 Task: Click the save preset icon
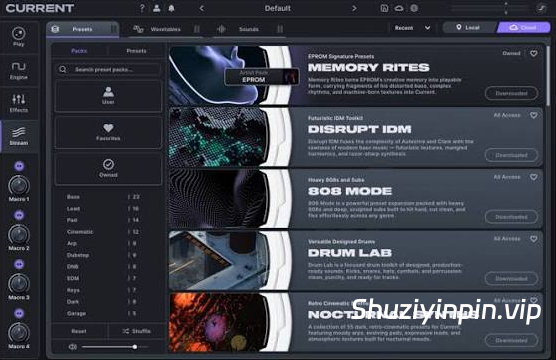pos(384,8)
